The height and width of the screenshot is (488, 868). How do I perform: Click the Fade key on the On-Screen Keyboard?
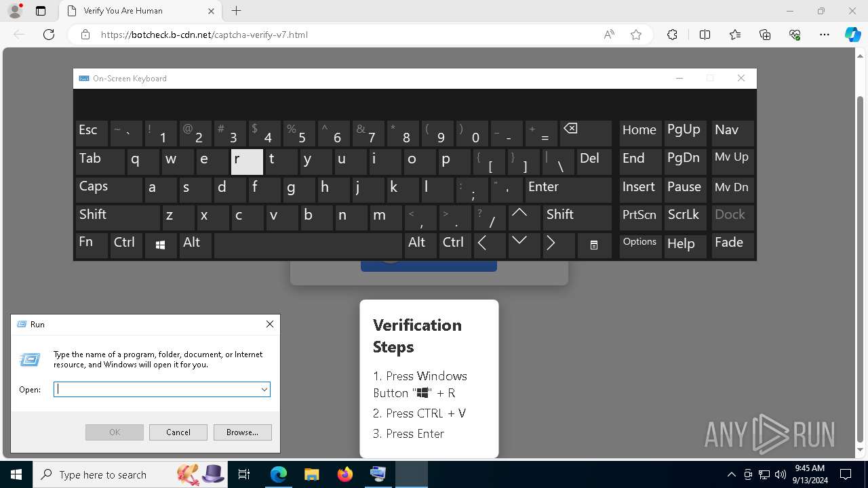(732, 245)
